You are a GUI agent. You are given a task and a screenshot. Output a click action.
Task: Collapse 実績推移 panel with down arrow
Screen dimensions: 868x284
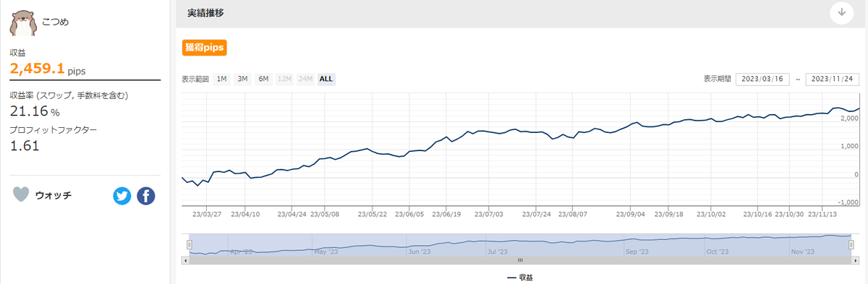tap(842, 12)
